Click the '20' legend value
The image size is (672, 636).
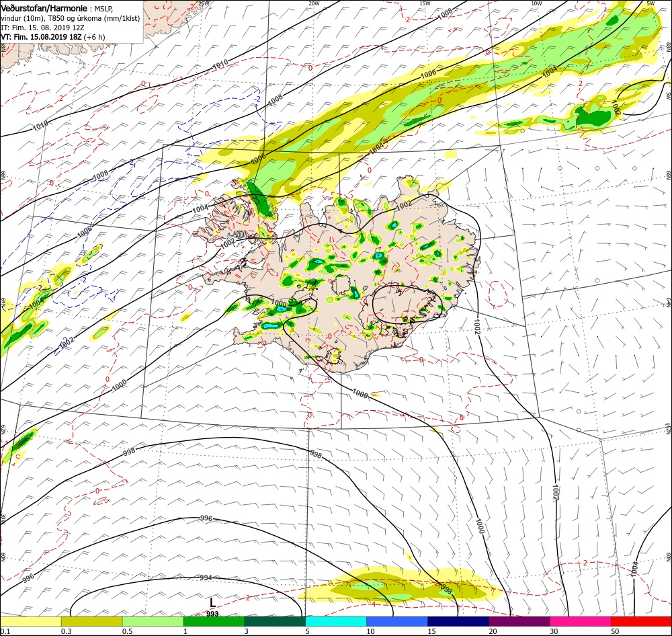pos(493,631)
